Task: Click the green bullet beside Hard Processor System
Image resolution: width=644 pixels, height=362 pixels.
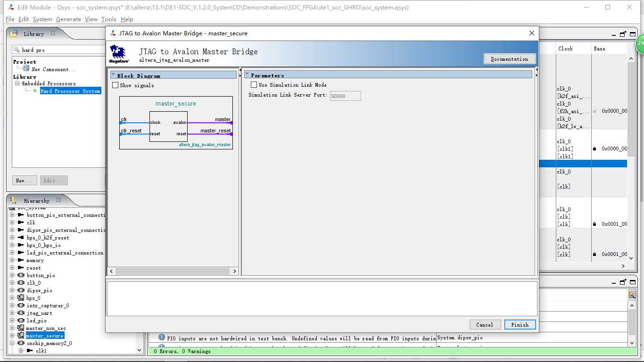Action: [35, 91]
